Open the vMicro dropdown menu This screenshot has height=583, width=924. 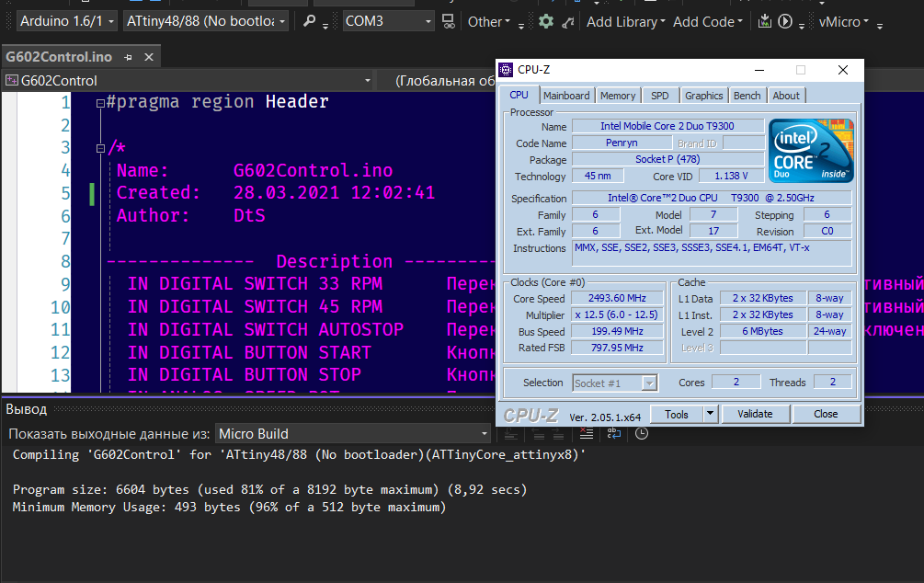tap(844, 22)
